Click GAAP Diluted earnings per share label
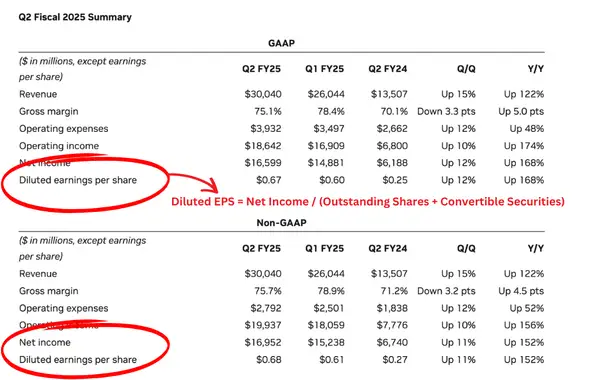The width and height of the screenshot is (600, 380). pyautogui.click(x=78, y=180)
